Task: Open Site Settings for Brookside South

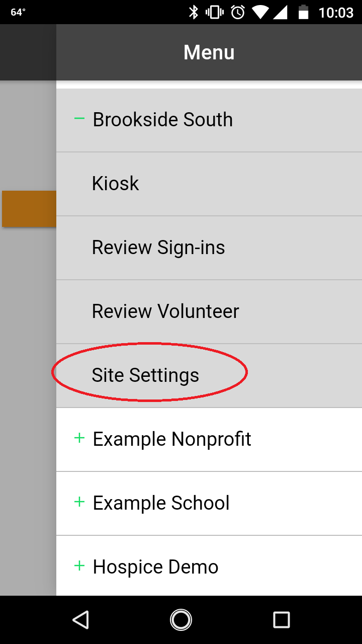Action: 145,375
